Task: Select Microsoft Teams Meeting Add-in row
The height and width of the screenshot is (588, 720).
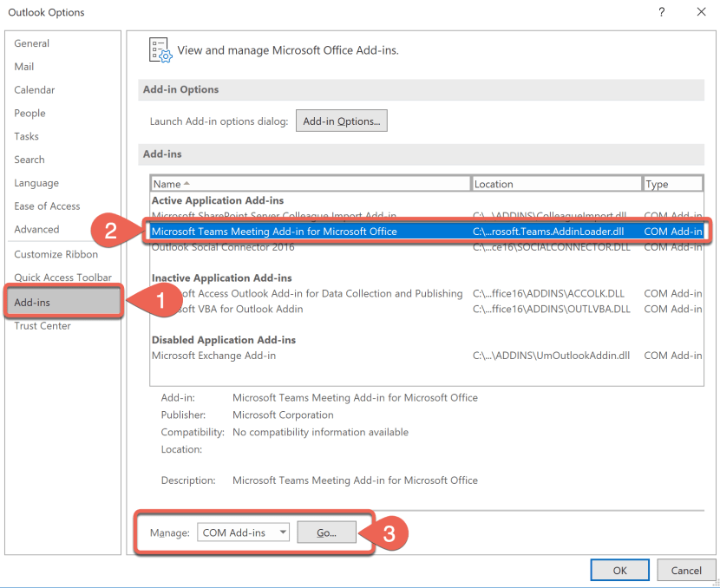Action: 426,232
